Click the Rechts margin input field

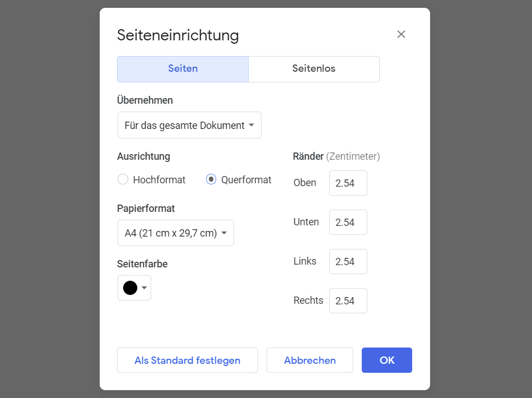click(x=348, y=300)
